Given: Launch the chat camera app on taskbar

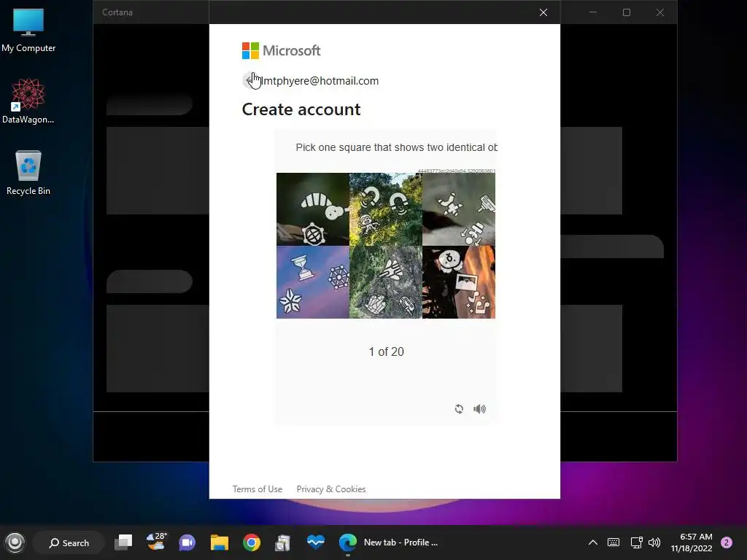Looking at the screenshot, I should [187, 542].
